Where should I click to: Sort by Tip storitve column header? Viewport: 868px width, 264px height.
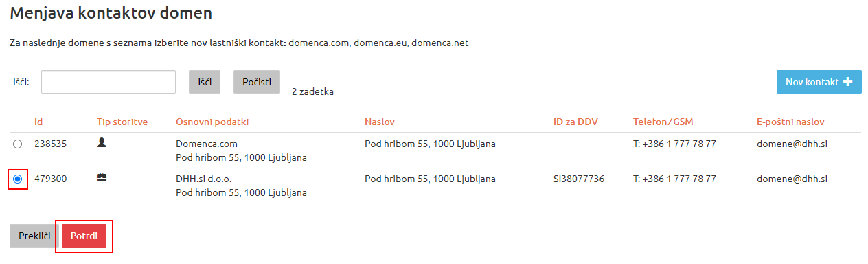[x=122, y=122]
